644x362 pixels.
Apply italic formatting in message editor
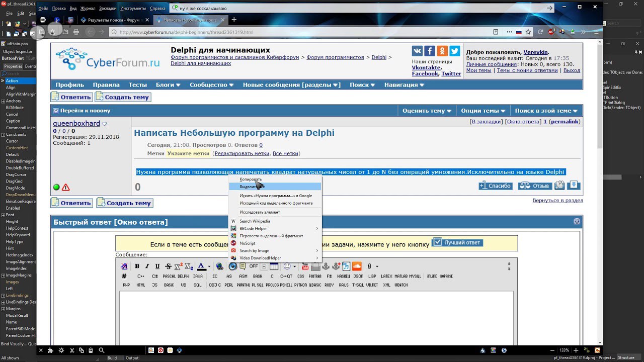147,266
